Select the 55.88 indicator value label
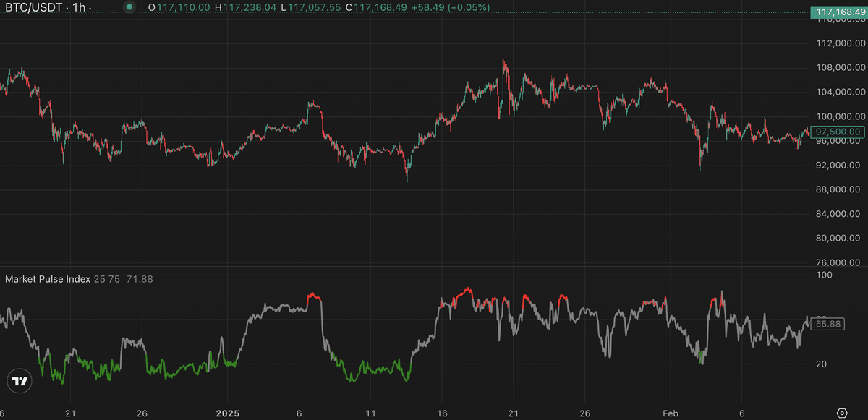868x420 pixels. coord(828,325)
